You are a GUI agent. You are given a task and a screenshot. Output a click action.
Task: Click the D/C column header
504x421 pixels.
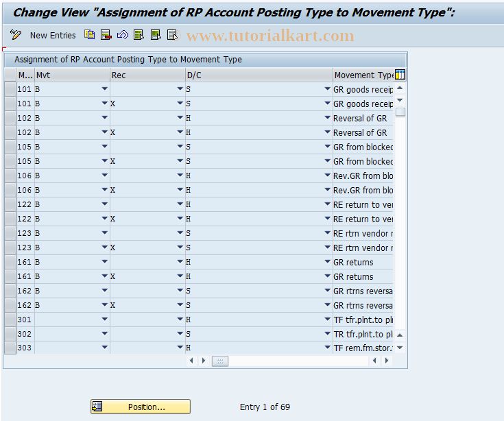click(259, 75)
